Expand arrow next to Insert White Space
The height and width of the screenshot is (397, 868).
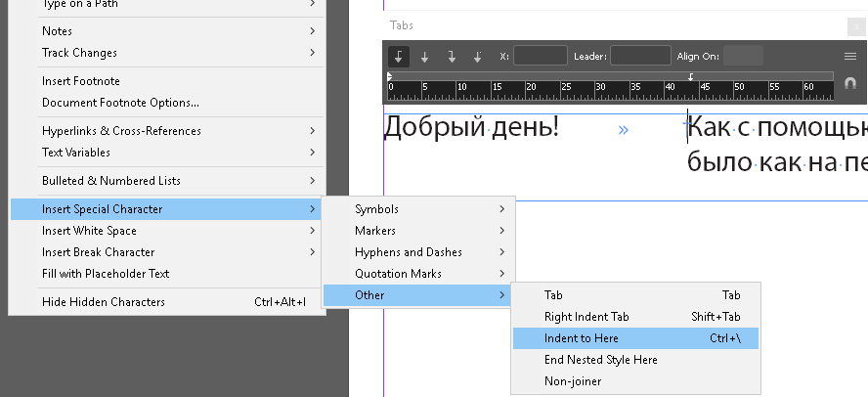coord(313,231)
